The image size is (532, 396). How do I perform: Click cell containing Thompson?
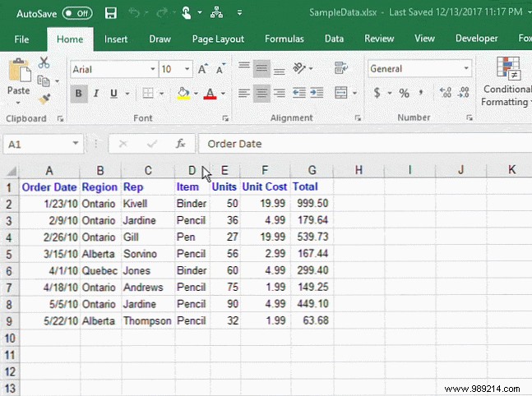pyautogui.click(x=148, y=320)
